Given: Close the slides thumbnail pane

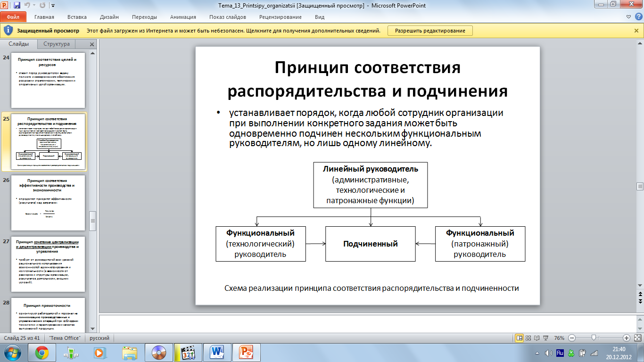Looking at the screenshot, I should tap(92, 44).
